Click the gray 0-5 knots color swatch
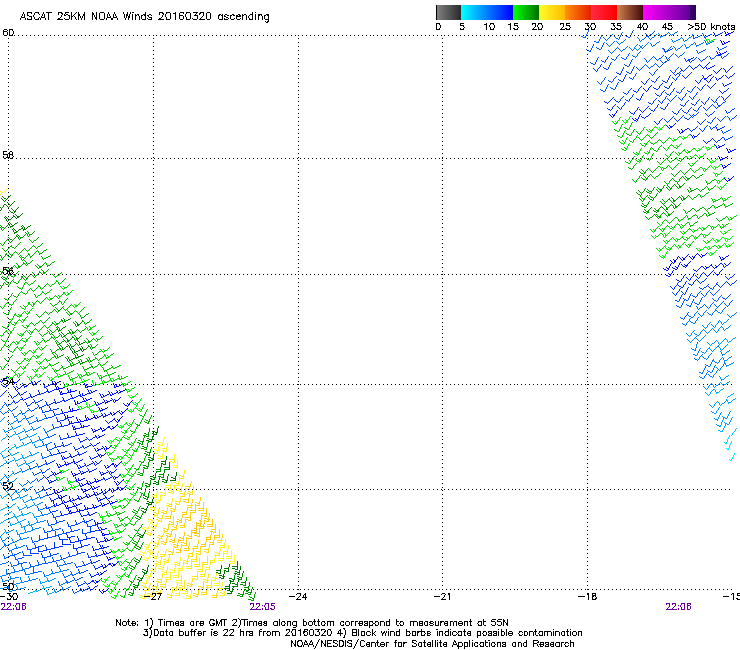This screenshot has height=650, width=740. [x=448, y=12]
